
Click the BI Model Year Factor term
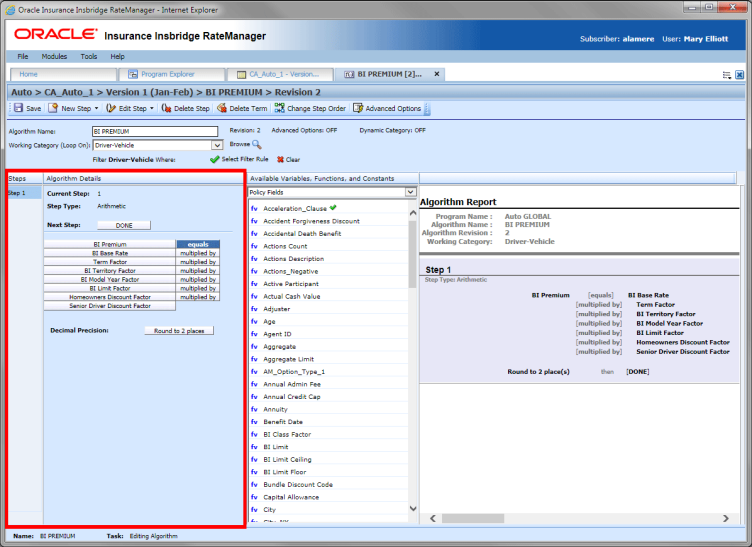[x=110, y=279]
